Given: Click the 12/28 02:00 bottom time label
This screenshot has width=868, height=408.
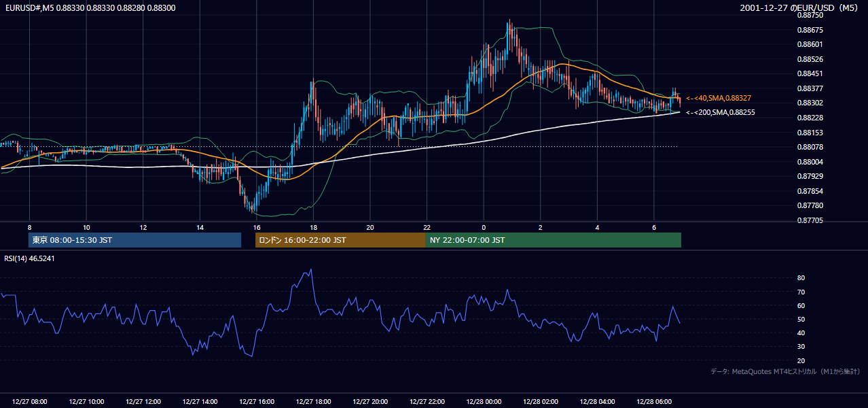Looking at the screenshot, I should 541,402.
